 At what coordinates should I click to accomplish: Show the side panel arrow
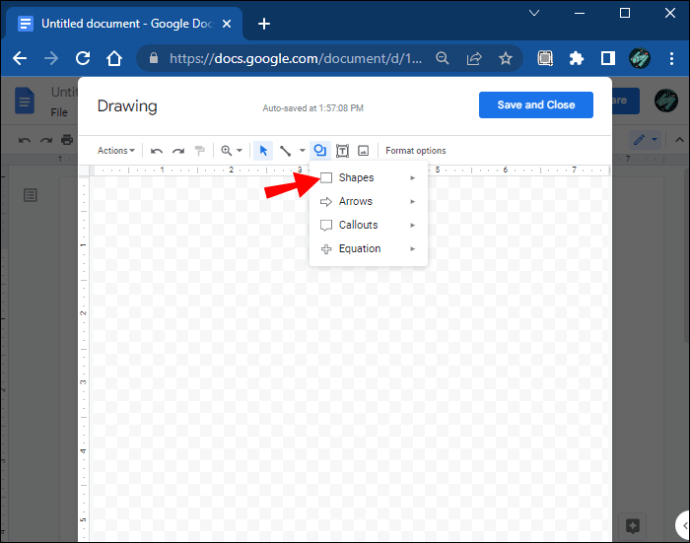click(684, 525)
